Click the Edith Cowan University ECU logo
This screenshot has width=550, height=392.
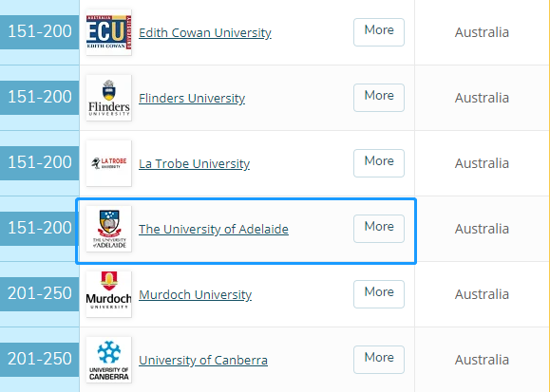click(108, 32)
